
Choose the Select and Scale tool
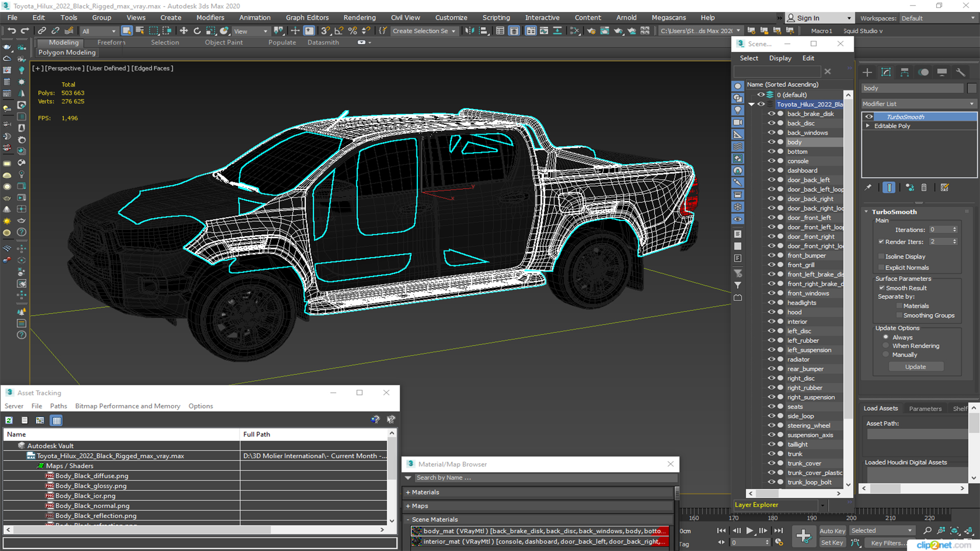tap(210, 31)
